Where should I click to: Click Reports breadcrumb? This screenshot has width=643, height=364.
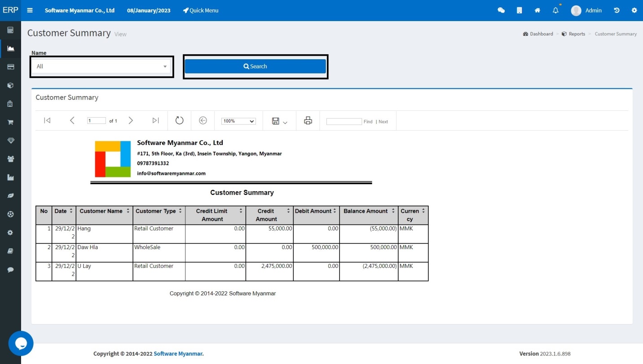point(573,34)
